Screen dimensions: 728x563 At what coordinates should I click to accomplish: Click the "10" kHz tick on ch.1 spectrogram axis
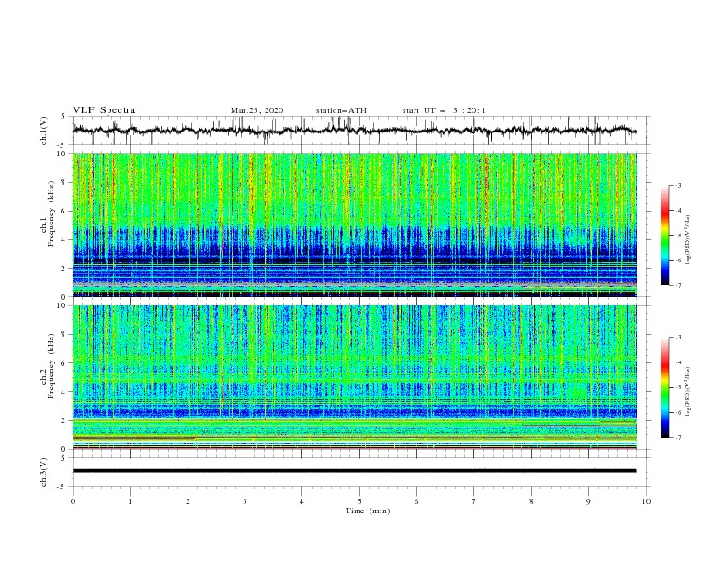(63, 154)
